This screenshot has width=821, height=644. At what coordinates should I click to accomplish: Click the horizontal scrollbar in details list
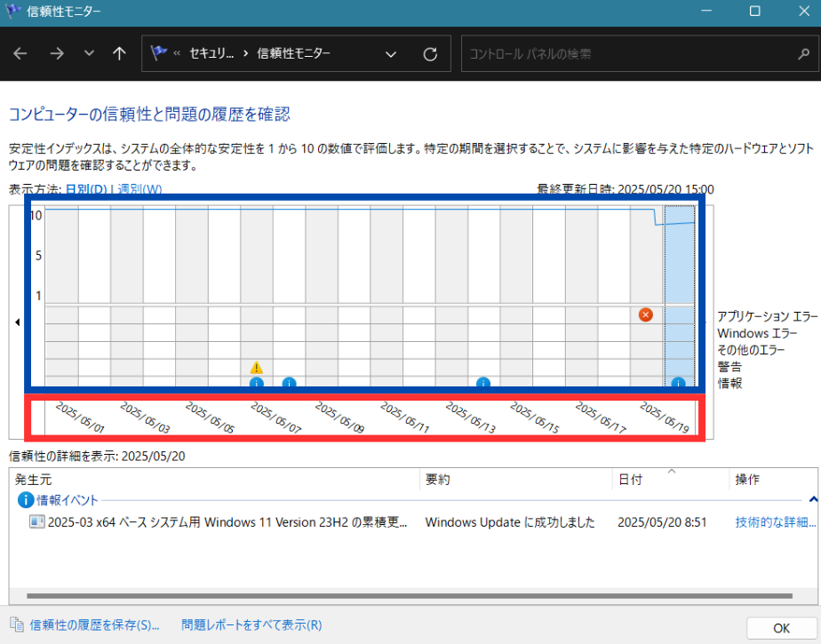click(409, 596)
